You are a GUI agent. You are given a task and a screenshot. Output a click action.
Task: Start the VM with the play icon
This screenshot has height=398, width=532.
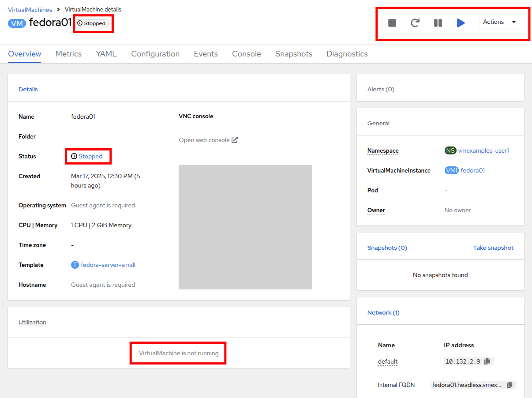click(461, 23)
